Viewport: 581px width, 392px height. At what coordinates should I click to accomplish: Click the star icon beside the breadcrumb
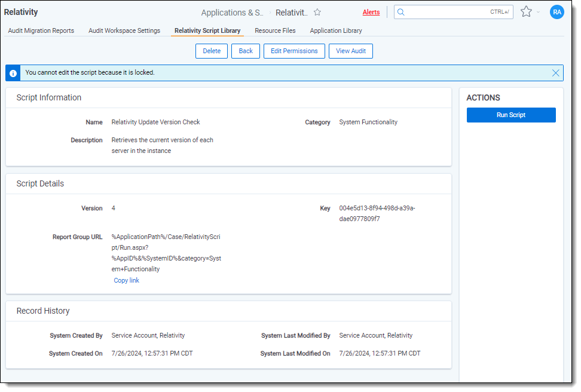[x=317, y=13]
